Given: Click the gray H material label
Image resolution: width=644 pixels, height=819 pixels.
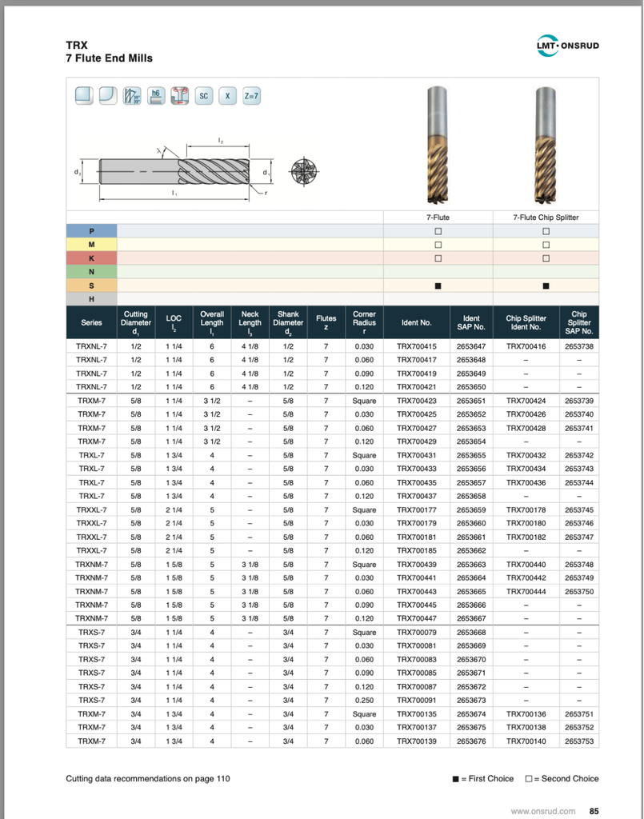Looking at the screenshot, I should coord(91,299).
